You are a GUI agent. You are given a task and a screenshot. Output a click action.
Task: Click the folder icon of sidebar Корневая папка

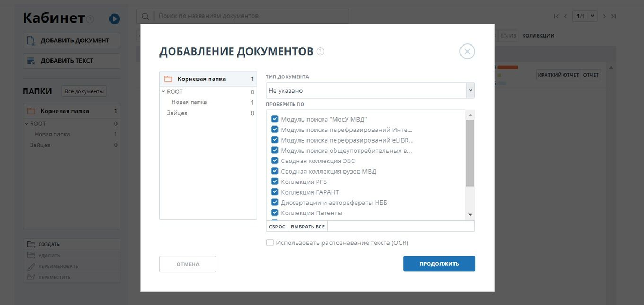[31, 111]
